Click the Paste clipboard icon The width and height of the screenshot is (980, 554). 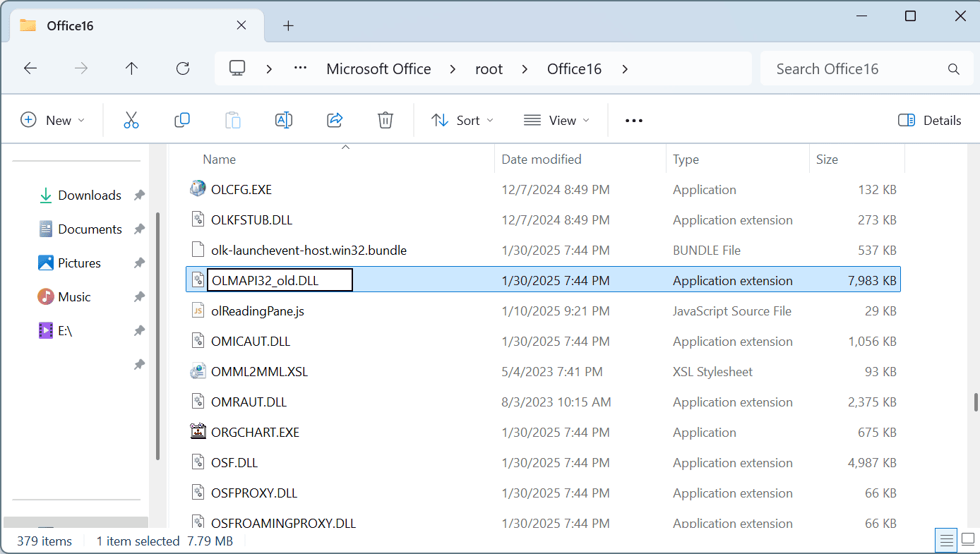click(x=233, y=120)
